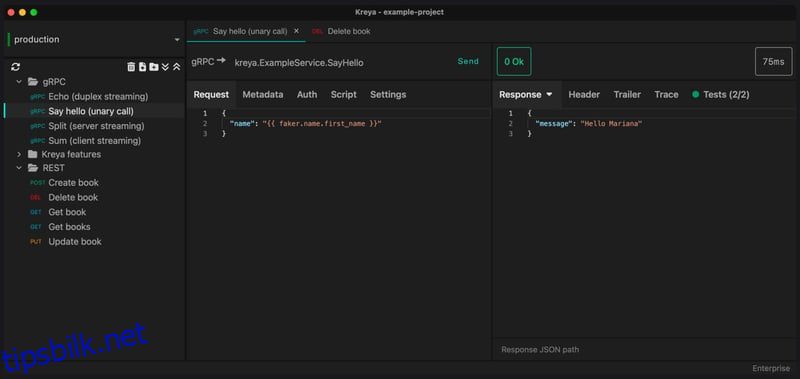This screenshot has width=800, height=379.
Task: Switch to the Metadata tab
Action: (263, 94)
